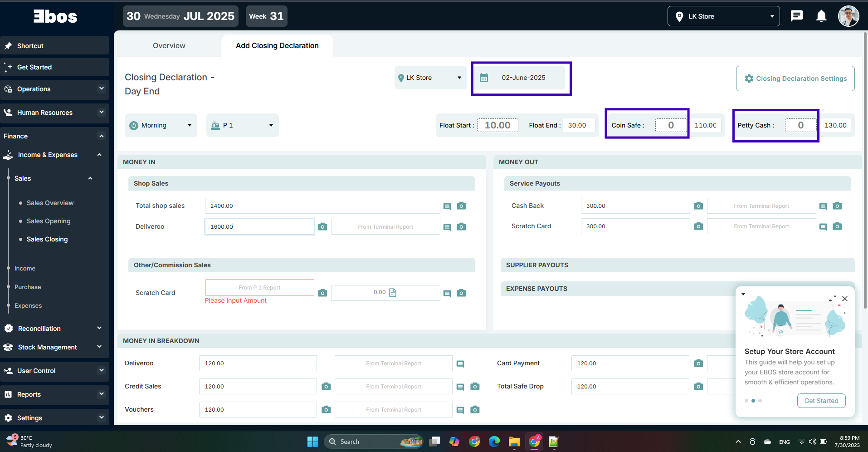Open Closing Declaration Settings
The height and width of the screenshot is (452, 868).
[x=795, y=79]
